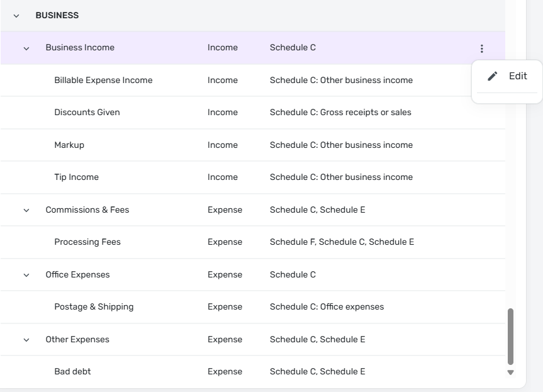Click the Bad debt category

click(x=72, y=372)
